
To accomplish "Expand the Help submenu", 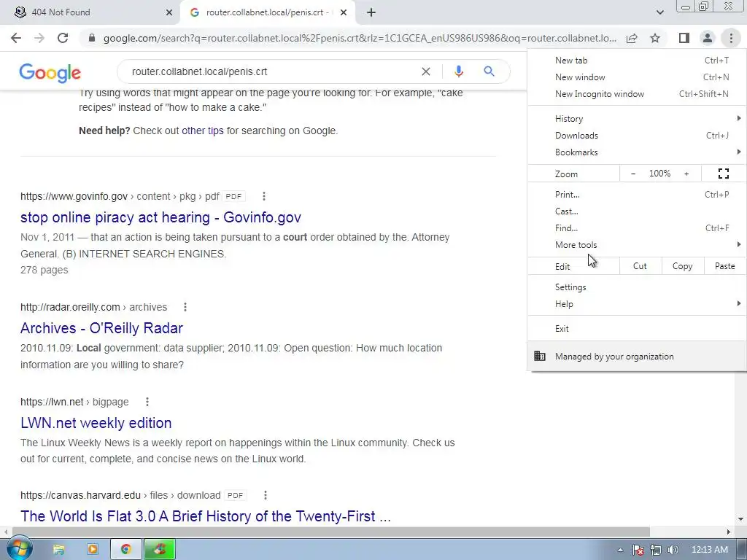I will [637, 304].
